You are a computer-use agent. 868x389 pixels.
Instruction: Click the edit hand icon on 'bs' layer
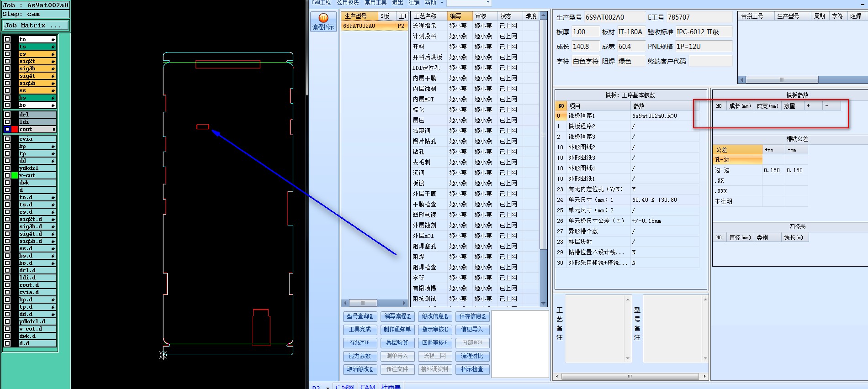pos(53,98)
